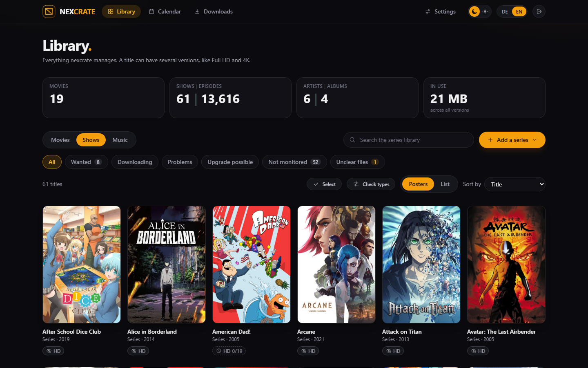Click the Shows | Episodes stat card
588x368 pixels.
coord(230,98)
